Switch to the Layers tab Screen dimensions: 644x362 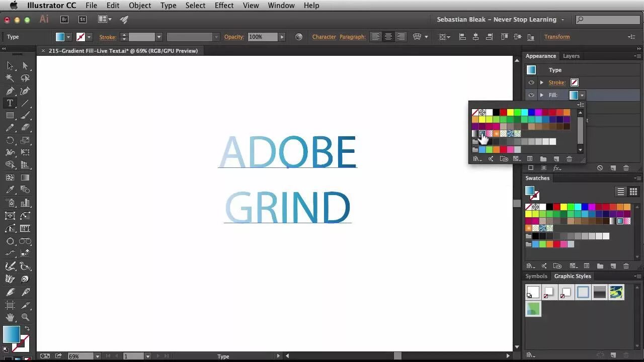coord(571,56)
